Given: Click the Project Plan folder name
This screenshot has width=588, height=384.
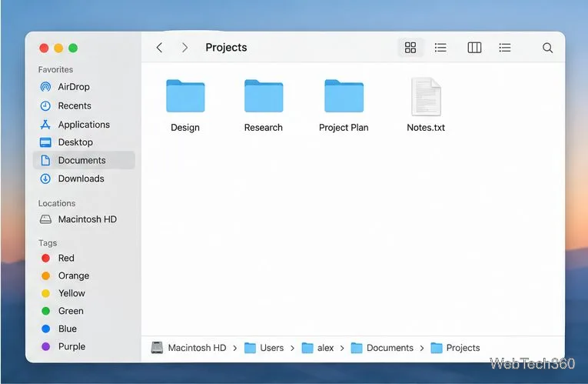Looking at the screenshot, I should (x=344, y=128).
